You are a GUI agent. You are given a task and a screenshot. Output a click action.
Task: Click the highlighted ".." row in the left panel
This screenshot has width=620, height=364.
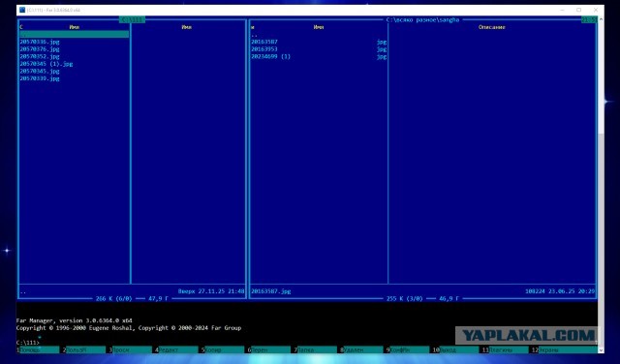click(75, 35)
